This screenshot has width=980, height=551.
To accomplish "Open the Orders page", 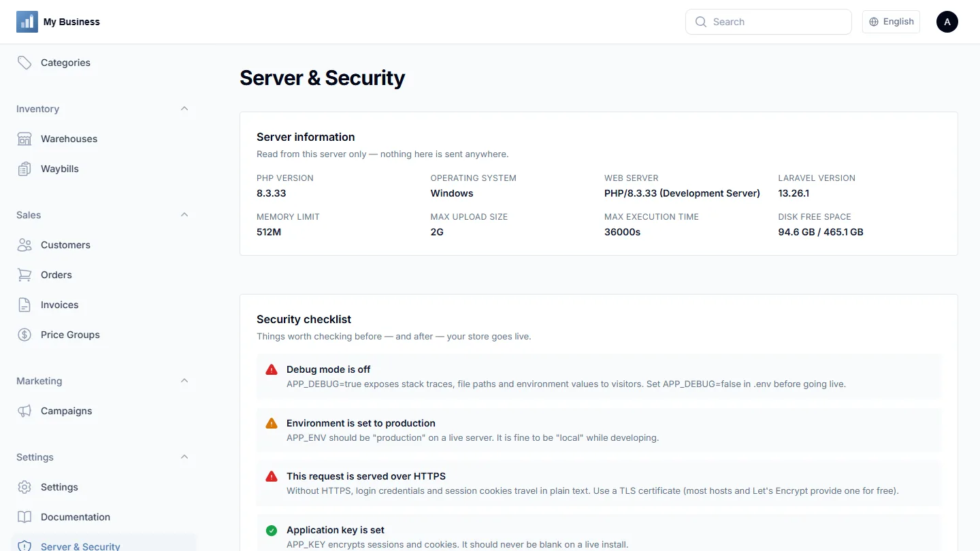I will 103,275.
